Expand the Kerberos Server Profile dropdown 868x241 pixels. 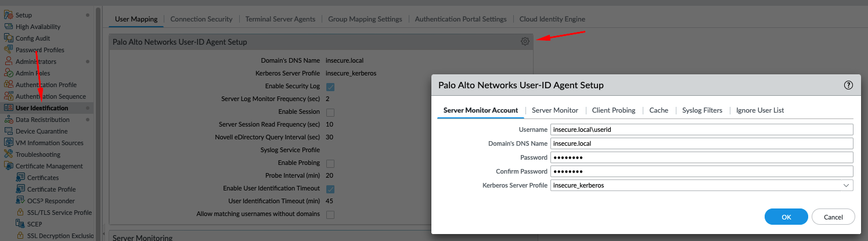(845, 185)
